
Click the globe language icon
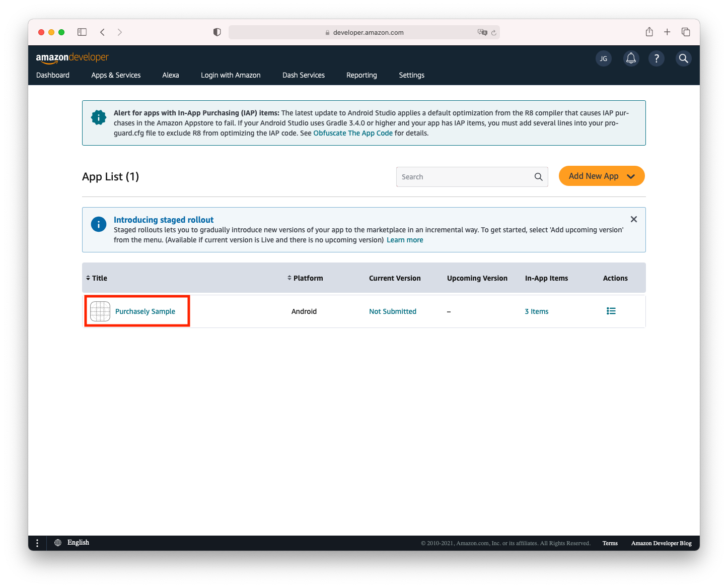pos(58,543)
